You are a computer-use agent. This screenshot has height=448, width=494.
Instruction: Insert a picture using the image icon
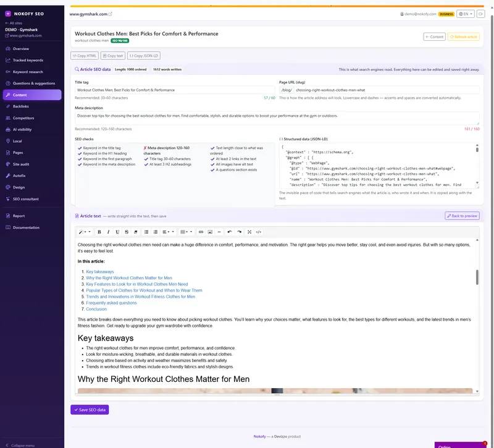click(210, 232)
